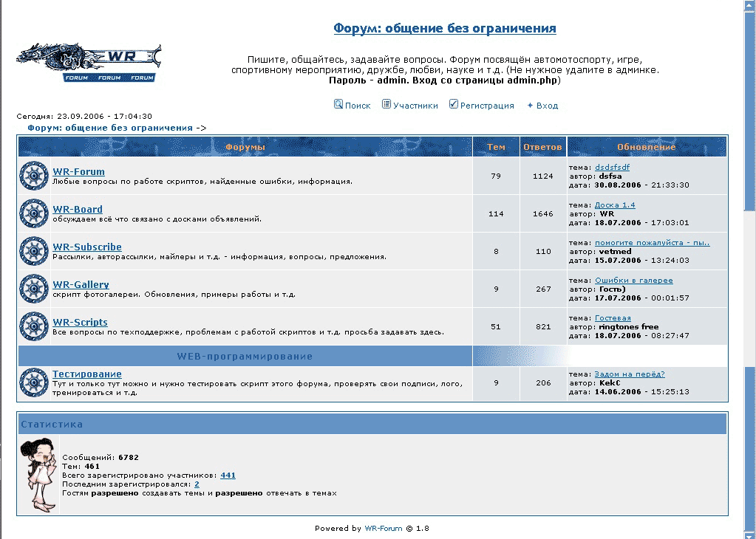
Task: Click the reply count 206 for Тестирование
Action: pyautogui.click(x=543, y=382)
